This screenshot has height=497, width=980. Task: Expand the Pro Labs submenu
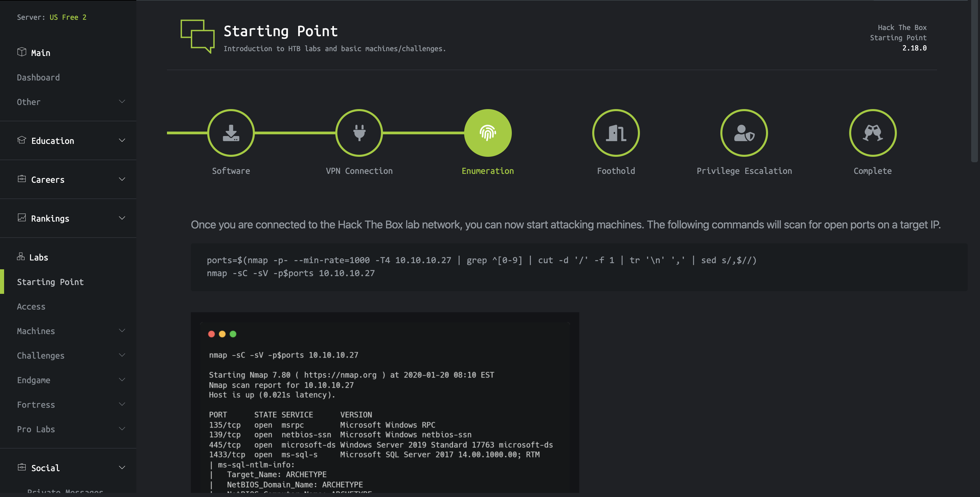[x=122, y=429]
